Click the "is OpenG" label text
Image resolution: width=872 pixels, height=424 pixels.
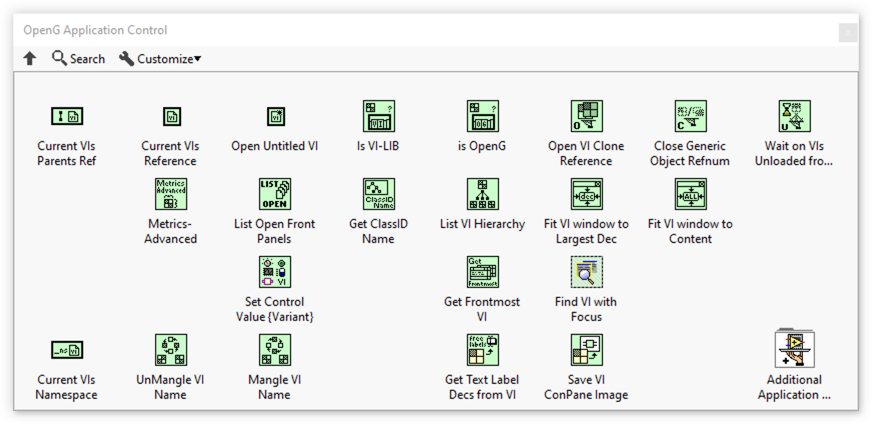[x=482, y=146]
